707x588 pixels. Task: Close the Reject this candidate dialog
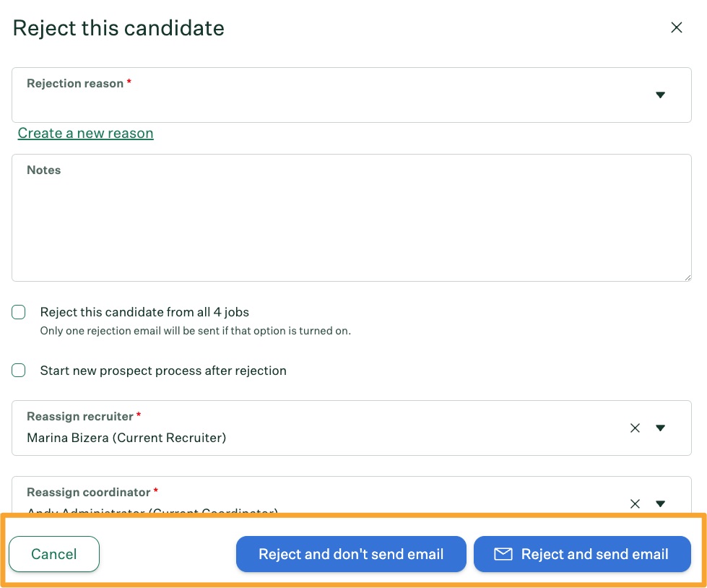click(x=677, y=27)
